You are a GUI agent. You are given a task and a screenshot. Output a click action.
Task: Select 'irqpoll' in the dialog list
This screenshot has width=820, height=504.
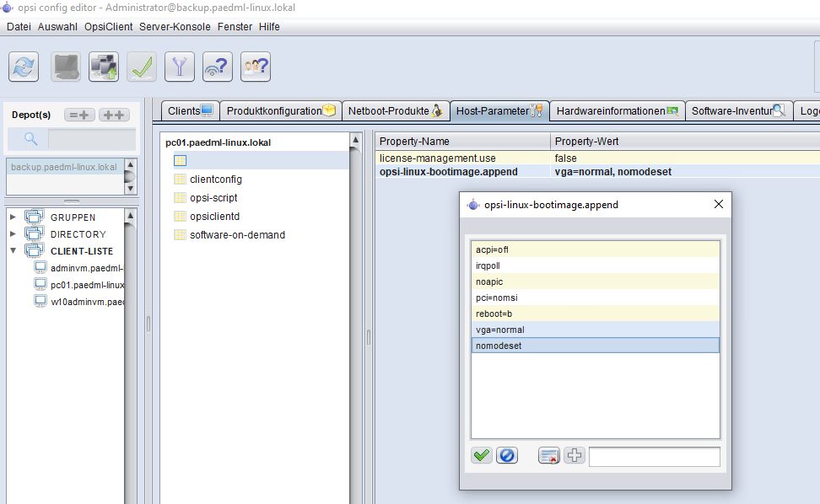(595, 265)
